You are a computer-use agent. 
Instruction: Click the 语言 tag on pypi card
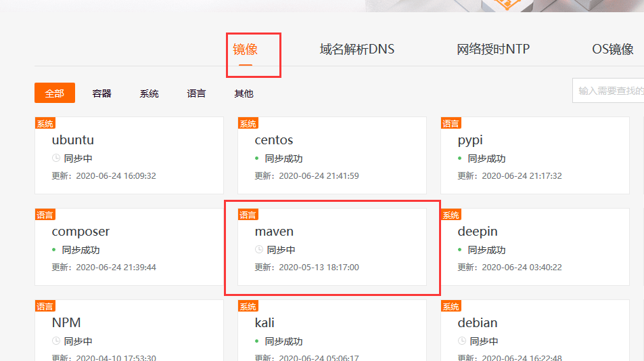pos(451,123)
